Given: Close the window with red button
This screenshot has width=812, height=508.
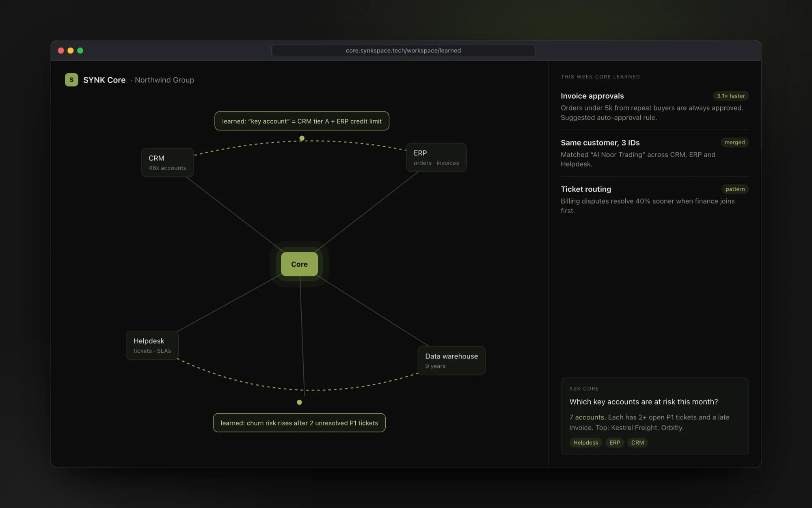Looking at the screenshot, I should 61,50.
